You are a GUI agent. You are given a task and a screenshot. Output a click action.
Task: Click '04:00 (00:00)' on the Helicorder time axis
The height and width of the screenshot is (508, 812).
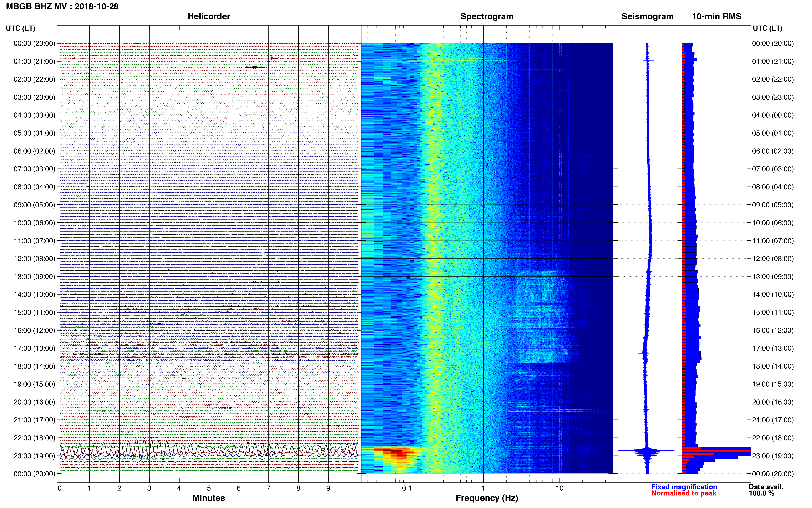pyautogui.click(x=34, y=115)
